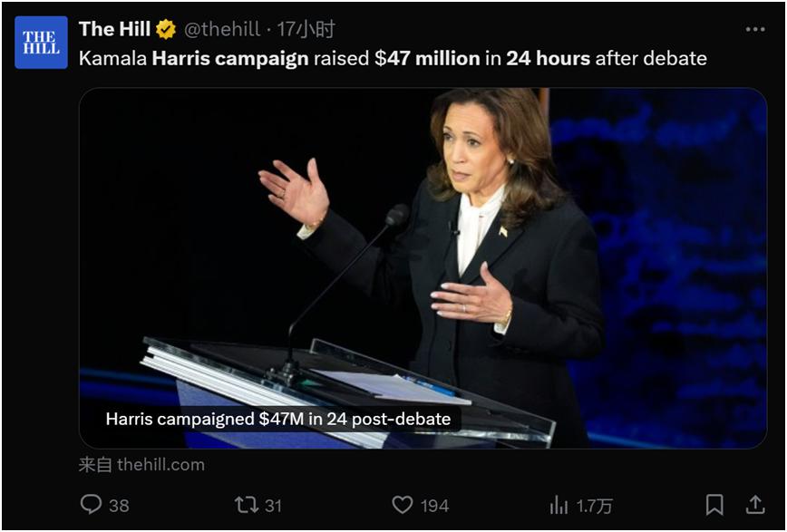This screenshot has width=787, height=532.
Task: Open the 17小时 timestamp link
Action: pyautogui.click(x=306, y=30)
